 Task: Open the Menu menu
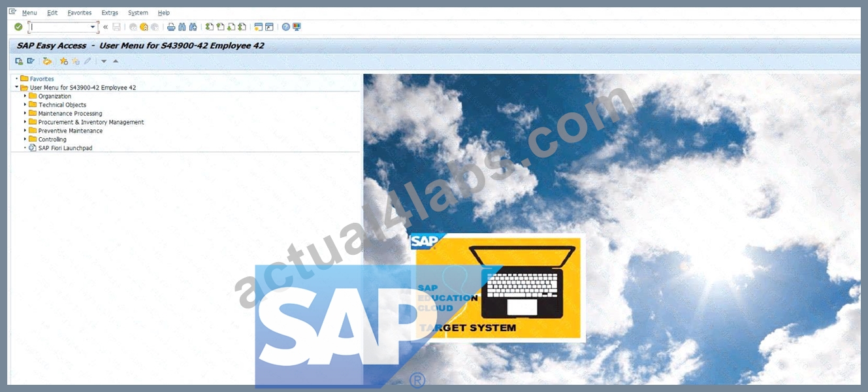(x=29, y=12)
